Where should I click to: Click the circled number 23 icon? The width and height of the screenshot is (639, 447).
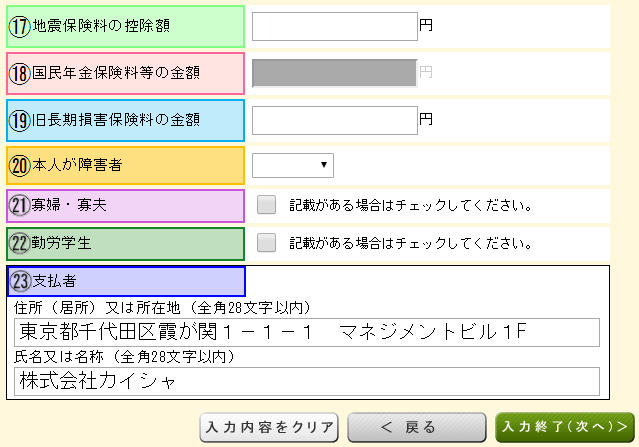click(20, 281)
